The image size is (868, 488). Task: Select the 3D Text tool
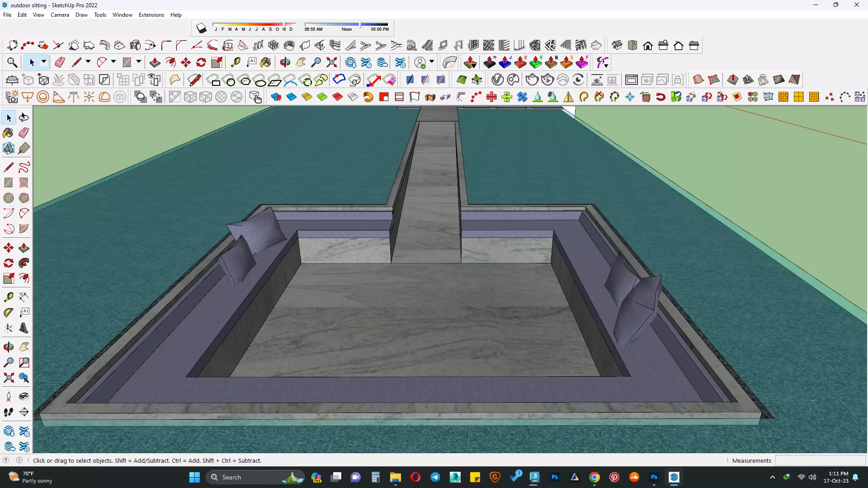point(24,328)
